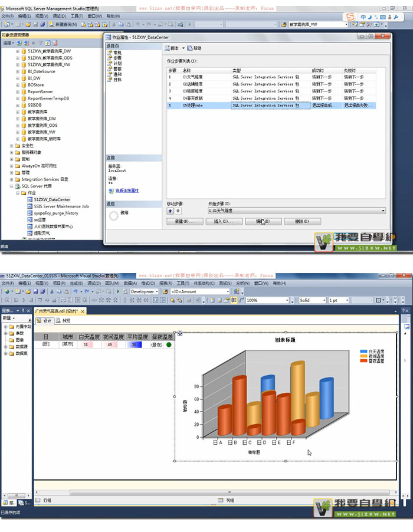413x532 pixels.
Task: Expand the BI_DateSource database node
Action: point(18,71)
